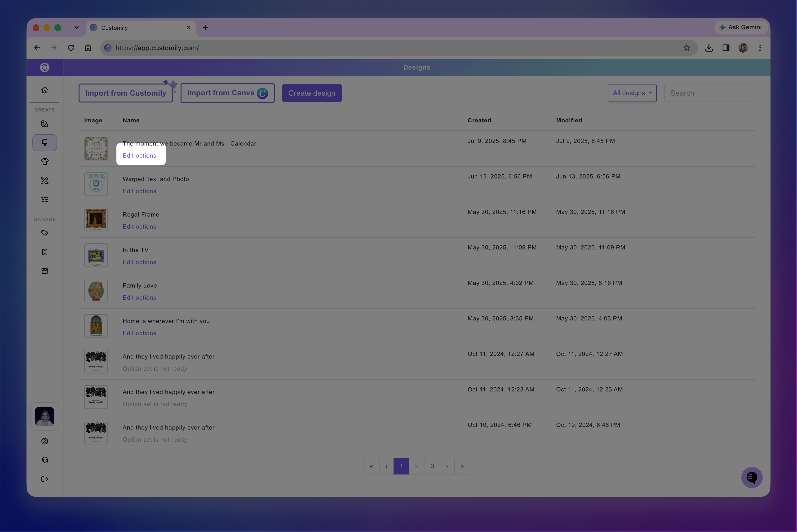797x532 pixels.
Task: Click the Customily logo at top of sidebar
Action: click(x=44, y=67)
